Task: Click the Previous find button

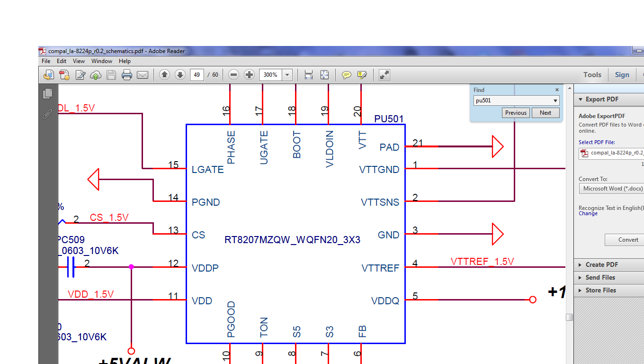Action: [516, 113]
